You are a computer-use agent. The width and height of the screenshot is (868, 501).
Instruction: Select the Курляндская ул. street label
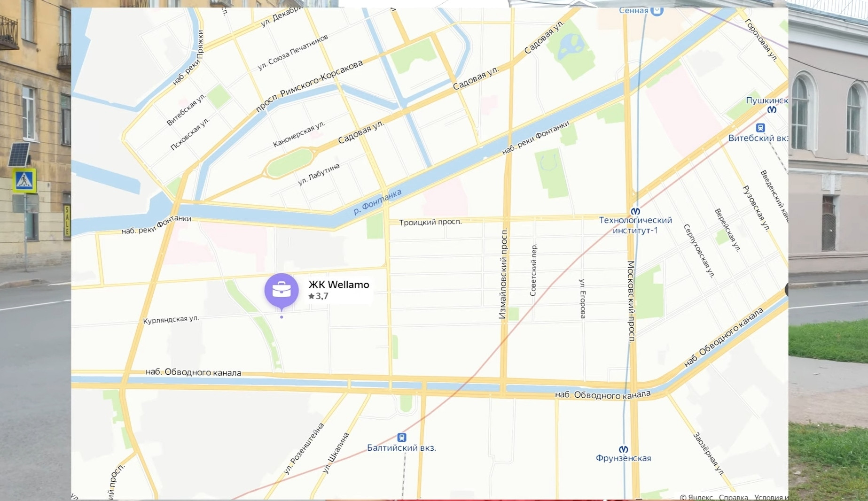click(x=171, y=319)
